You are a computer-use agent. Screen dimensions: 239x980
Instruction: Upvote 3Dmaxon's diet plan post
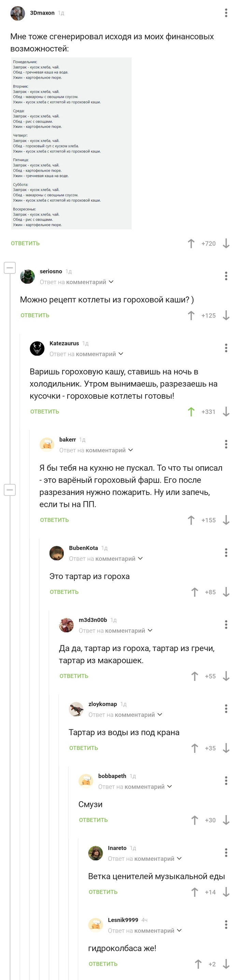pyautogui.click(x=192, y=244)
